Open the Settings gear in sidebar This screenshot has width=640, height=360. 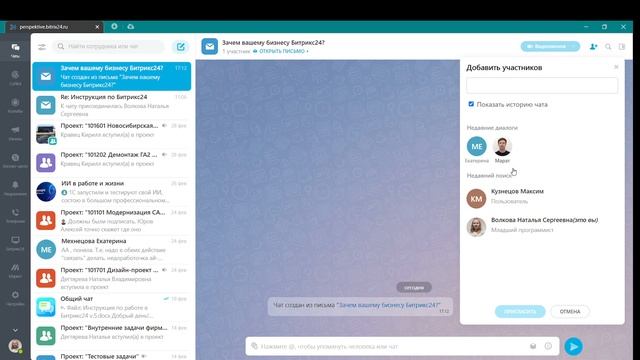(15, 298)
